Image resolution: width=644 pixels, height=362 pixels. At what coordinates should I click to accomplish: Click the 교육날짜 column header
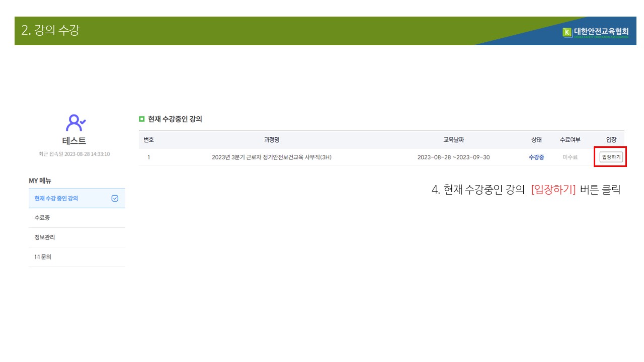(x=453, y=140)
